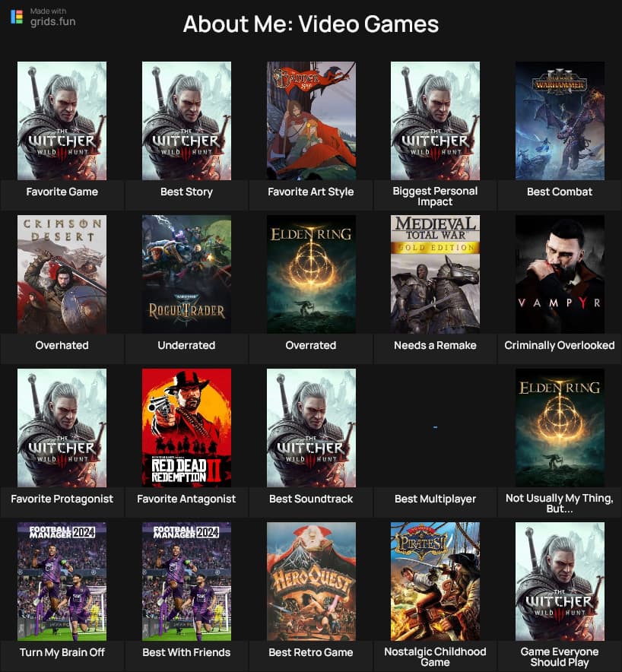Select the Pirates! cover image
Viewport: 622px width, 672px height.
coord(435,581)
